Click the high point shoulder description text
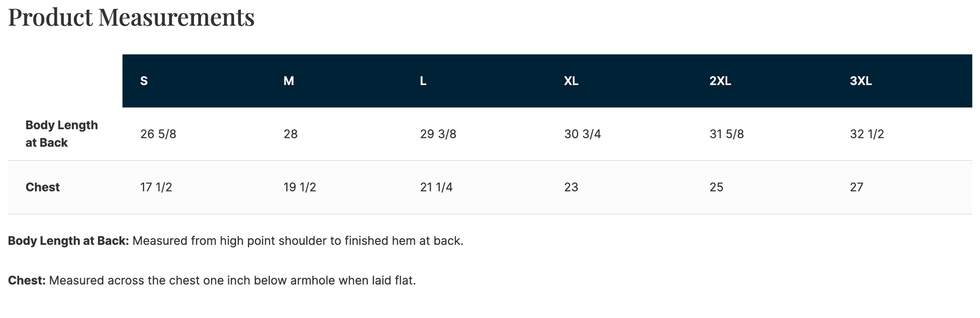The width and height of the screenshot is (980, 318). pos(297,241)
